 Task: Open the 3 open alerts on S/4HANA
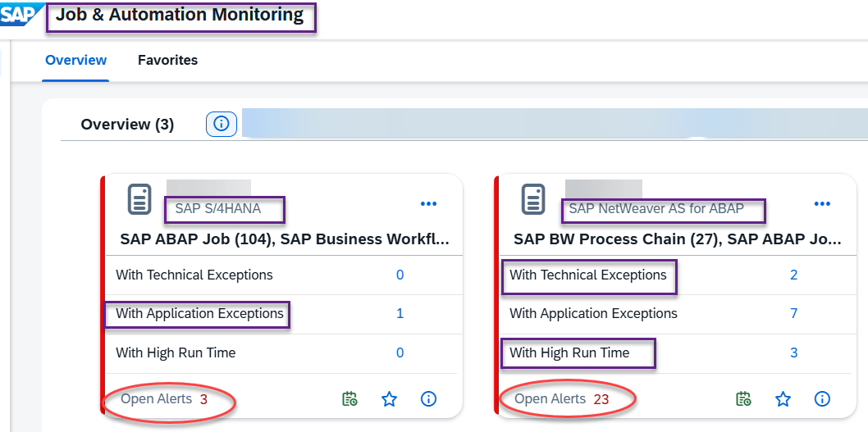tap(203, 399)
